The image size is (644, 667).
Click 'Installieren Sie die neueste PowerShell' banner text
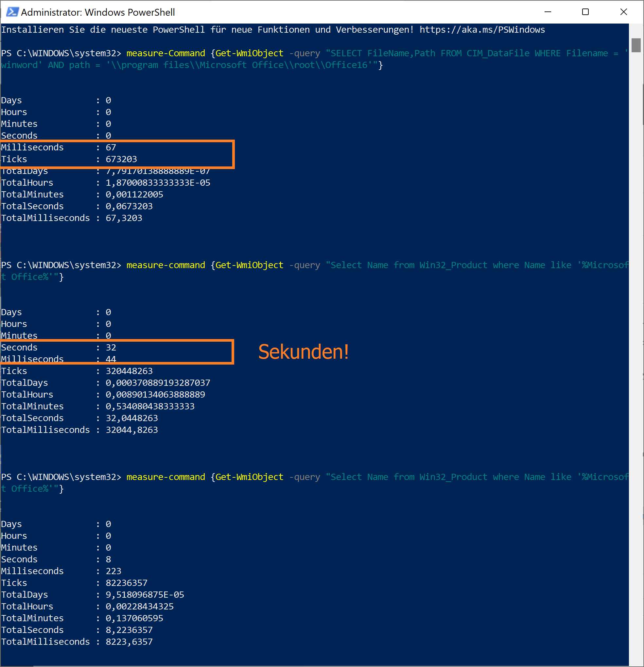(103, 30)
